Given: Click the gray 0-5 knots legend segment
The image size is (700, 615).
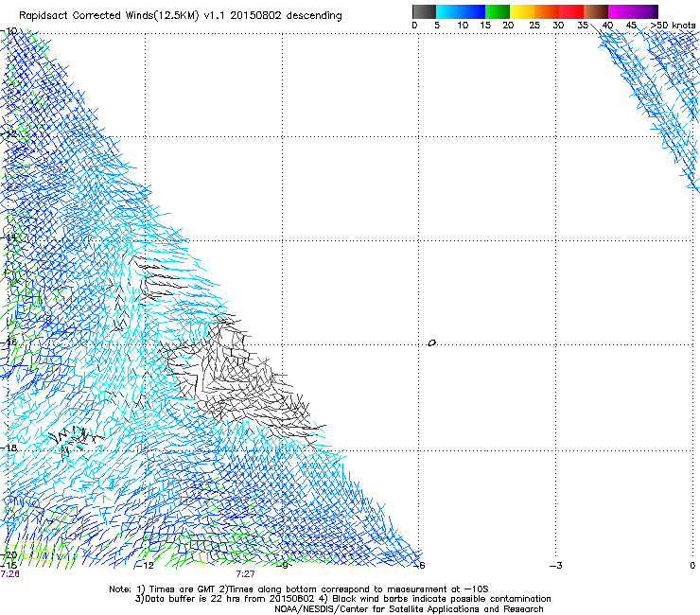Looking at the screenshot, I should 424,11.
